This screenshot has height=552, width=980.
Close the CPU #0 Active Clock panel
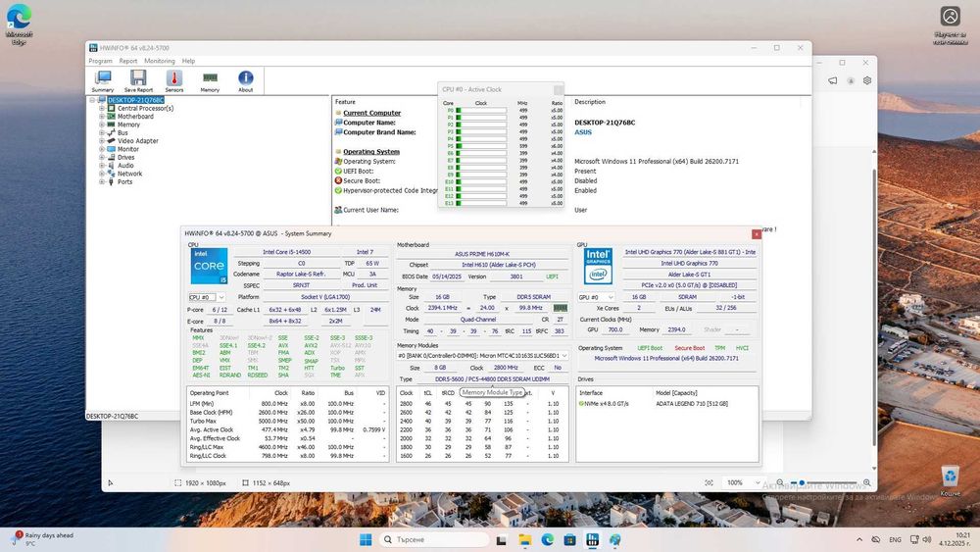(559, 89)
